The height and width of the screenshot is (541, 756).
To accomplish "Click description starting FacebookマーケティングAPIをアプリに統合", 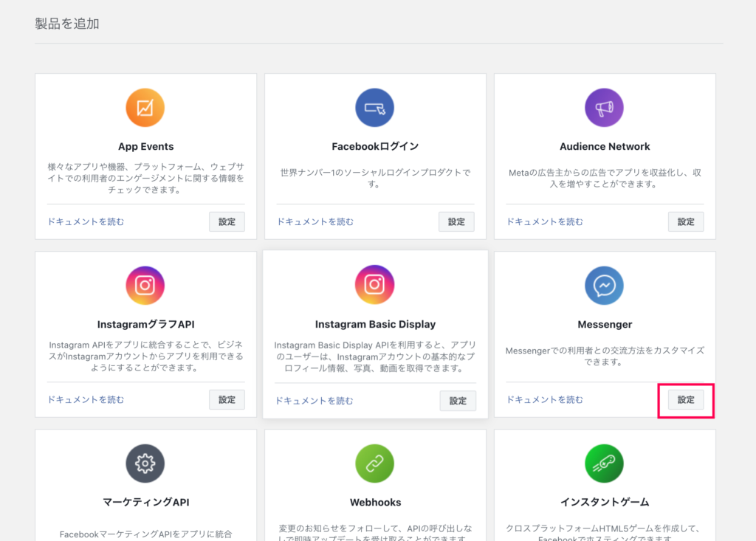I will point(146,534).
